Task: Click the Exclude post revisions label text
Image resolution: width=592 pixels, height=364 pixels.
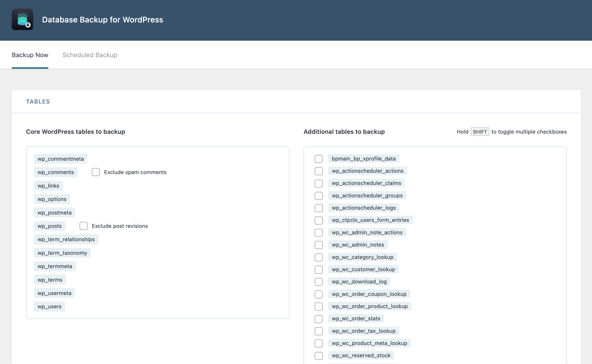Action: coord(120,226)
